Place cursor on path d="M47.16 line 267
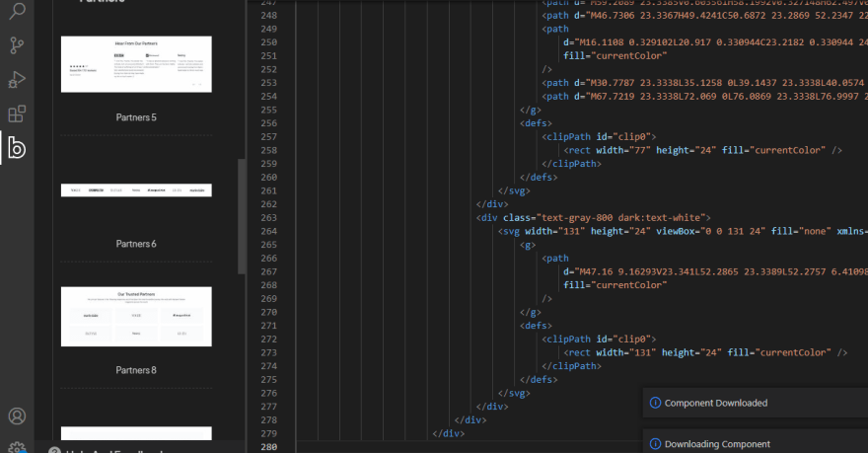868x453 pixels. click(716, 271)
